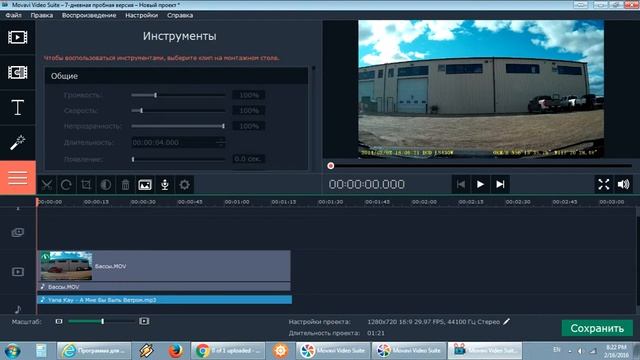Click the 00:01:00 mark on timeline ruler
Screen dimensions: 640x360
[x=237, y=202]
